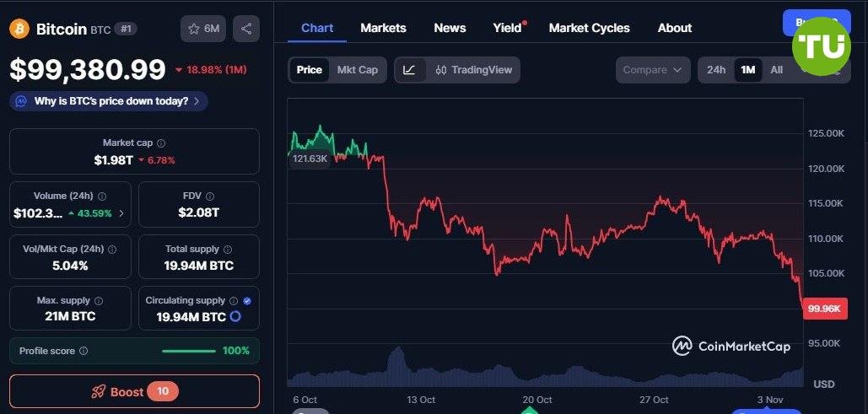
Task: Click the Bitcoin logo icon
Action: tap(19, 29)
